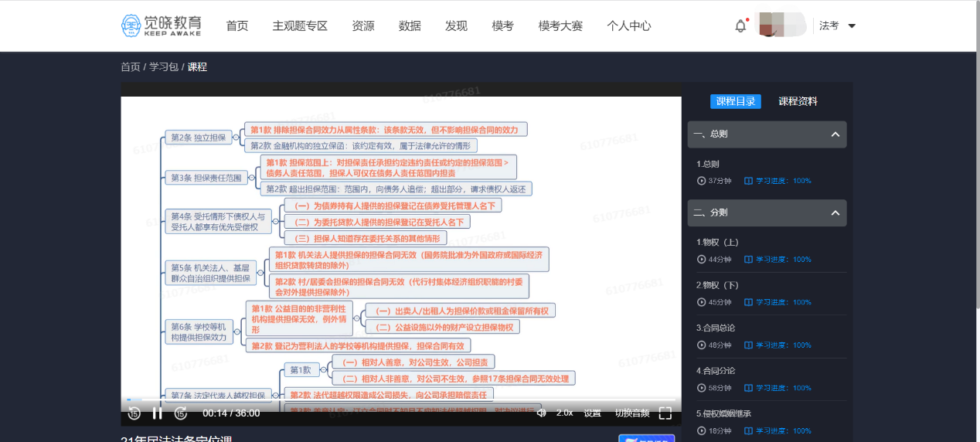Click play icon beside 58分钟
The image size is (980, 442).
coord(702,388)
